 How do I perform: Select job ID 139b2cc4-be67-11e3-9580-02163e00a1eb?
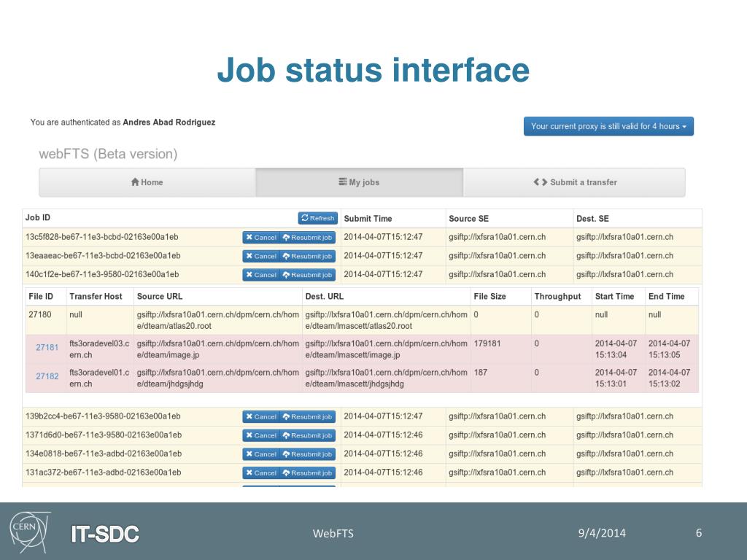pyautogui.click(x=103, y=416)
